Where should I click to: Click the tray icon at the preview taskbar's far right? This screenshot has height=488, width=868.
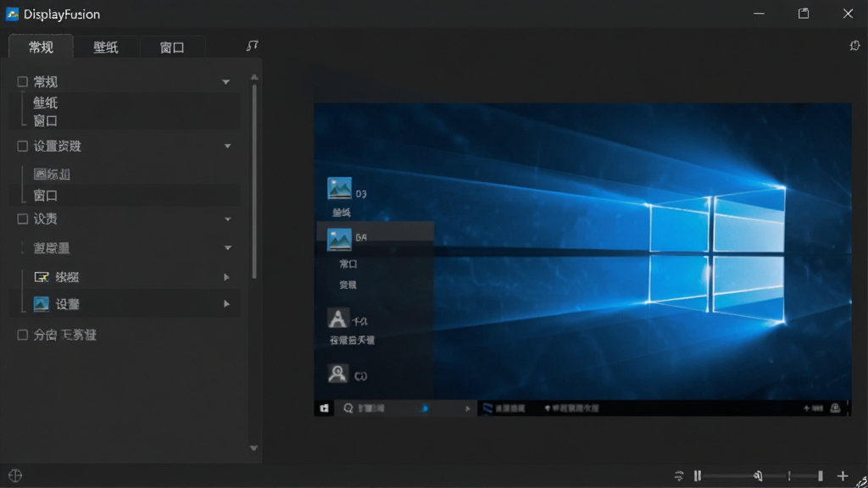tap(835, 408)
